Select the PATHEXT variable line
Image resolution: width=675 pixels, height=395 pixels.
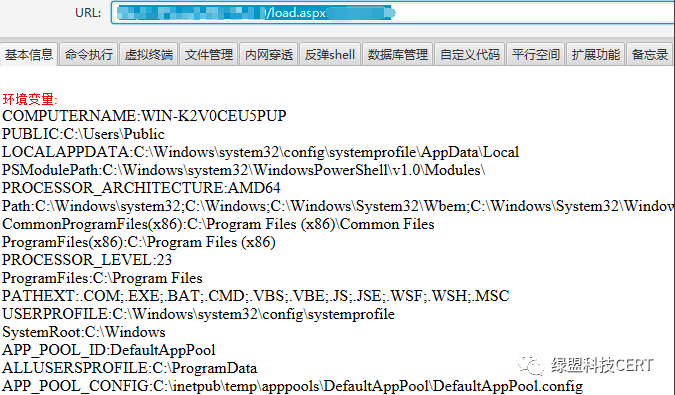(256, 296)
